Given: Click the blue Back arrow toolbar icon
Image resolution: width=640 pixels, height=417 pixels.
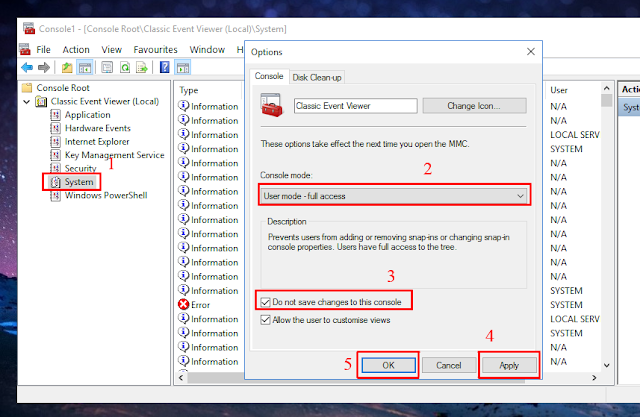Looking at the screenshot, I should click(x=27, y=67).
